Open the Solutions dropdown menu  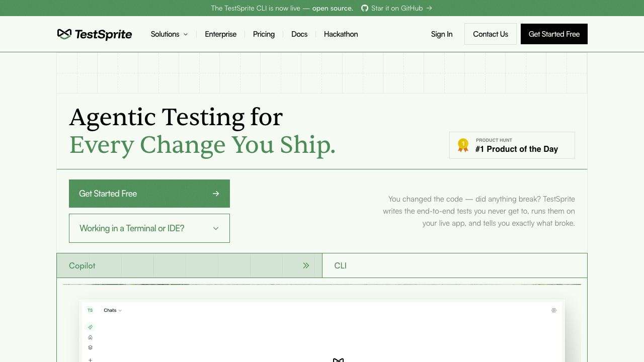pyautogui.click(x=169, y=34)
